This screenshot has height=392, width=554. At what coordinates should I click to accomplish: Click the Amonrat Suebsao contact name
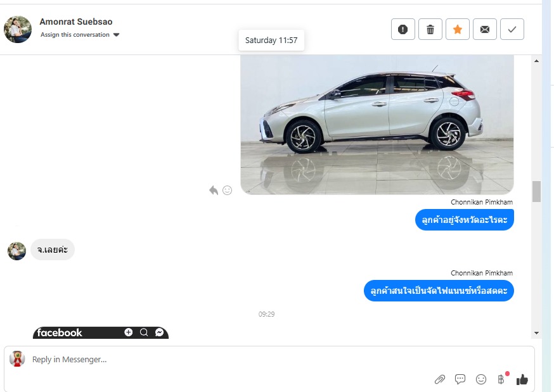pos(76,22)
